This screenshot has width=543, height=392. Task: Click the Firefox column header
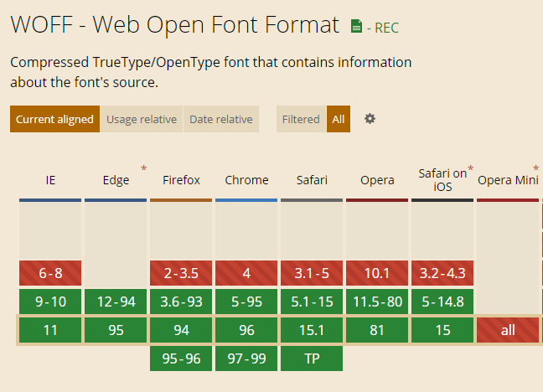pos(181,180)
